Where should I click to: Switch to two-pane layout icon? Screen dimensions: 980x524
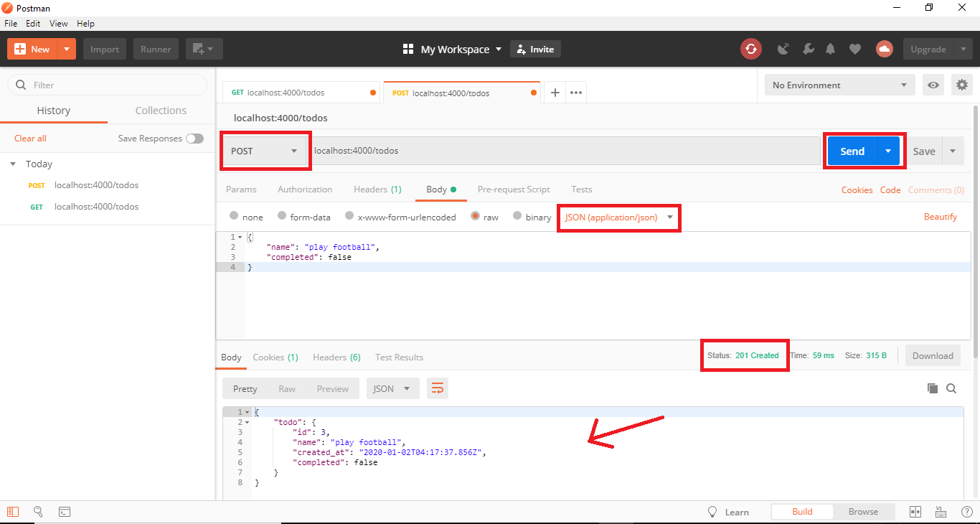tap(915, 512)
